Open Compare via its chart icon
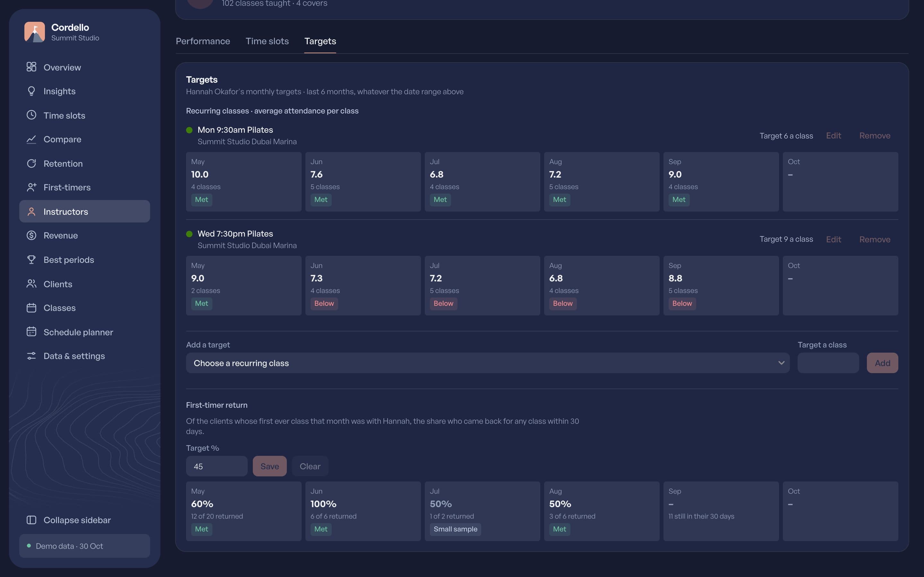924x577 pixels. point(31,139)
